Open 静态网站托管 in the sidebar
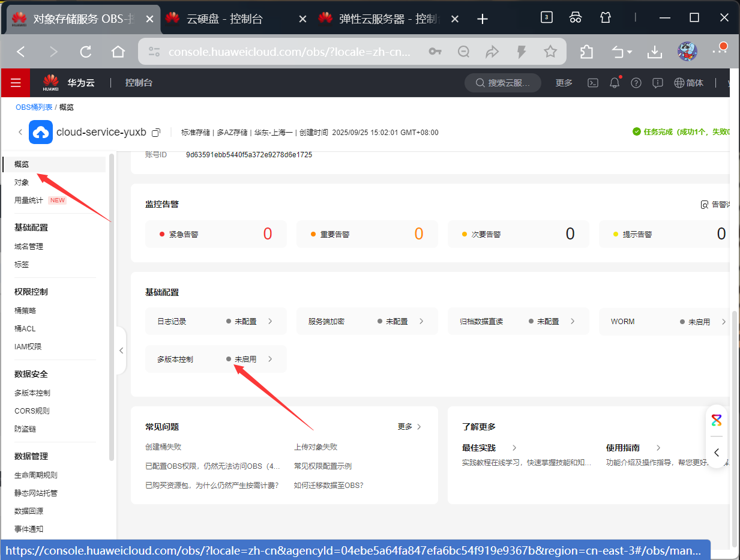740x560 pixels. click(36, 493)
